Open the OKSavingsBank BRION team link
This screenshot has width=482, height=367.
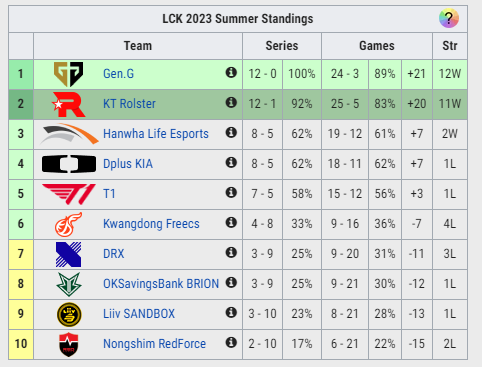(161, 284)
